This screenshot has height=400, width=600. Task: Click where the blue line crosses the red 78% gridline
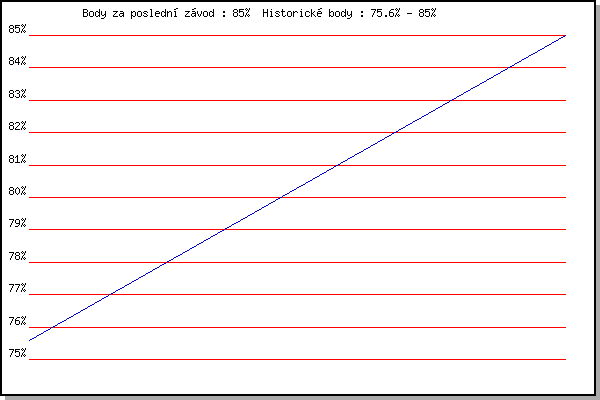(167, 262)
